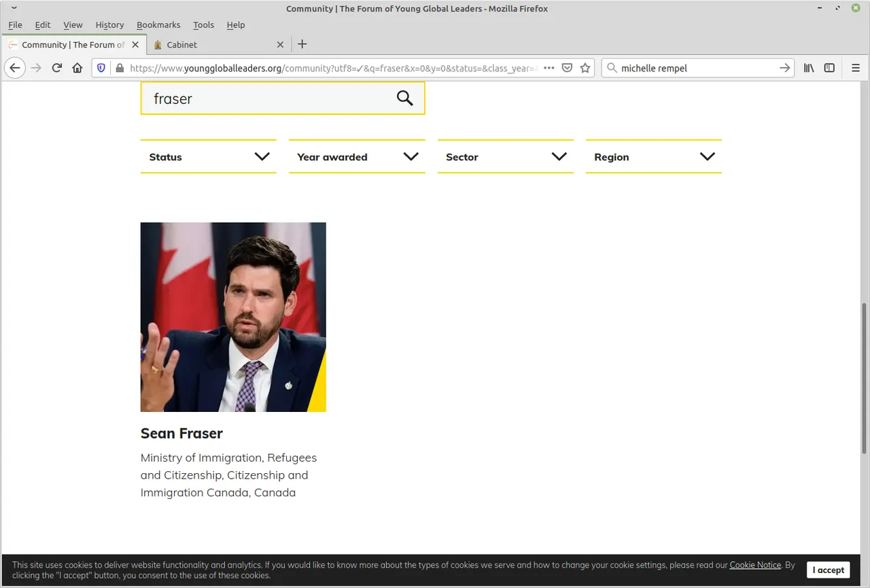The height and width of the screenshot is (588, 870).
Task: Open the Edit menu
Action: pyautogui.click(x=43, y=24)
